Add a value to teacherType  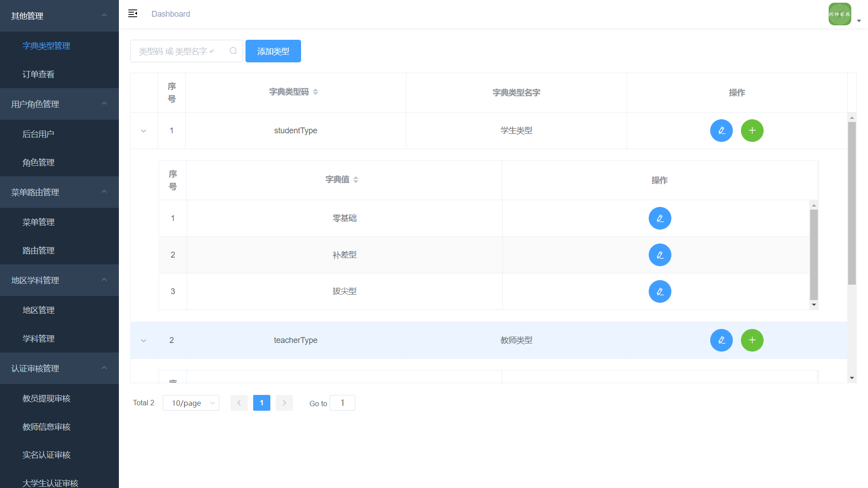coord(752,340)
